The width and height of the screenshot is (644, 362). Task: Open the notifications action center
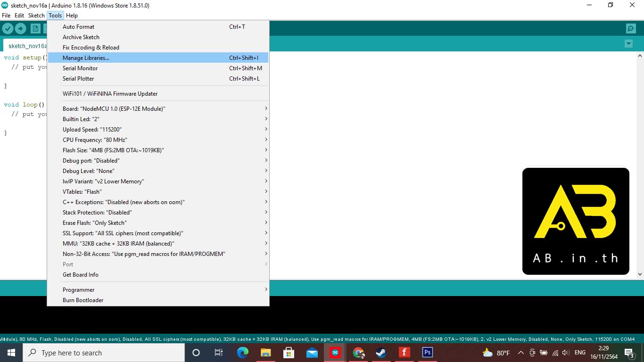[x=629, y=353]
